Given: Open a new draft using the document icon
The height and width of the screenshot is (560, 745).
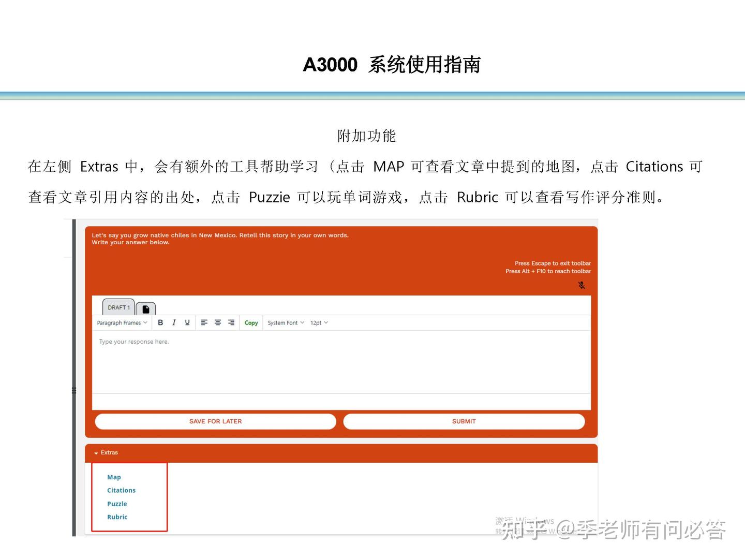Looking at the screenshot, I should point(146,307).
